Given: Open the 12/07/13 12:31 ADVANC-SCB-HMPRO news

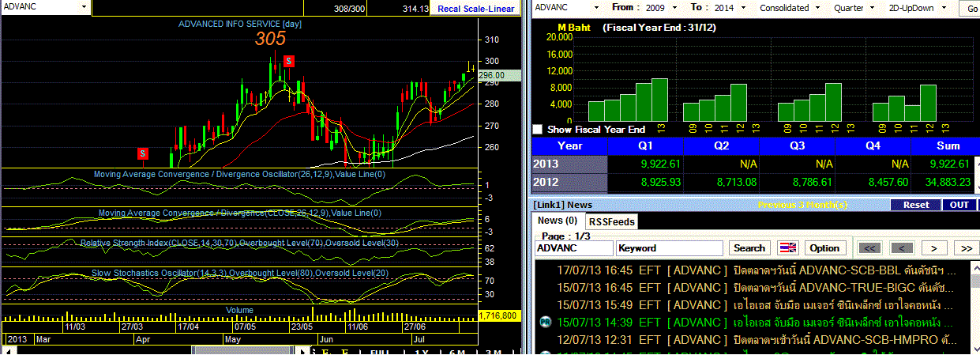Looking at the screenshot, I should (751, 339).
